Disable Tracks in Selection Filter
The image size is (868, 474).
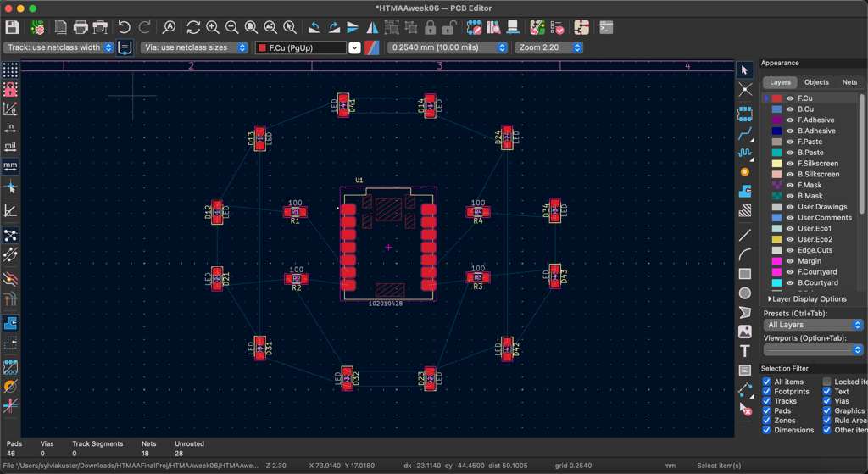tap(766, 401)
